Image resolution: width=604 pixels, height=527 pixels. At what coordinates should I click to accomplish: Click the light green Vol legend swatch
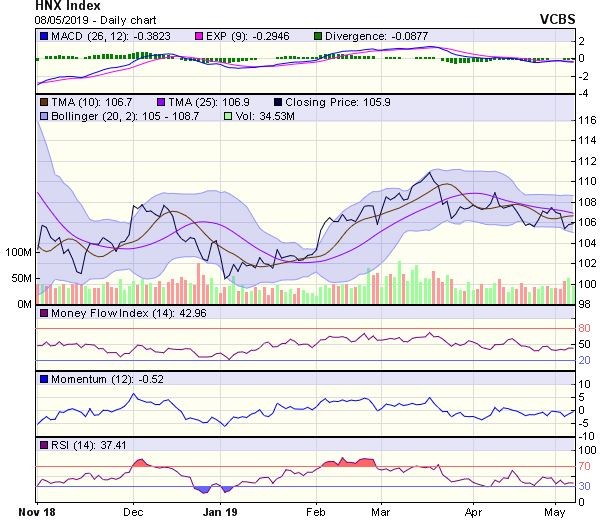(x=227, y=117)
